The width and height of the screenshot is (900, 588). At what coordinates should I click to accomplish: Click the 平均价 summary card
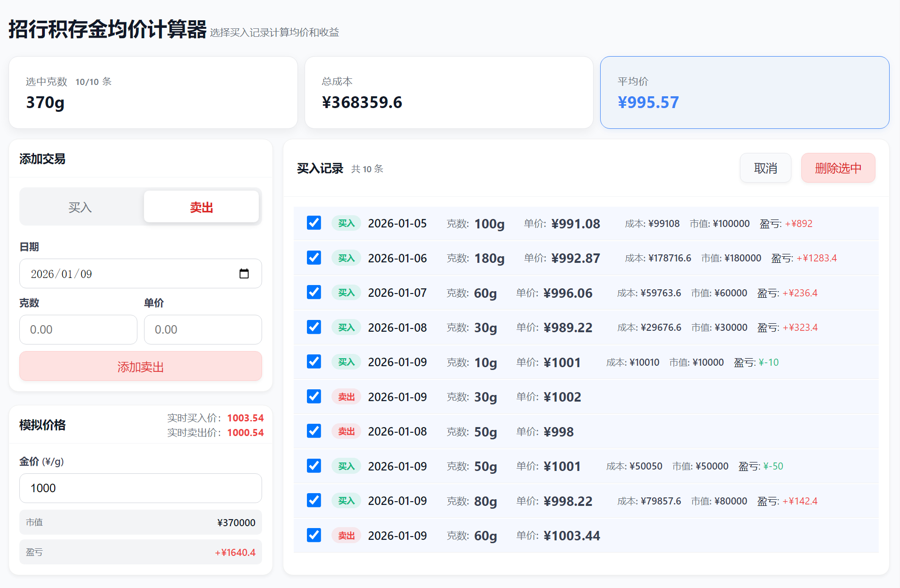click(x=744, y=92)
